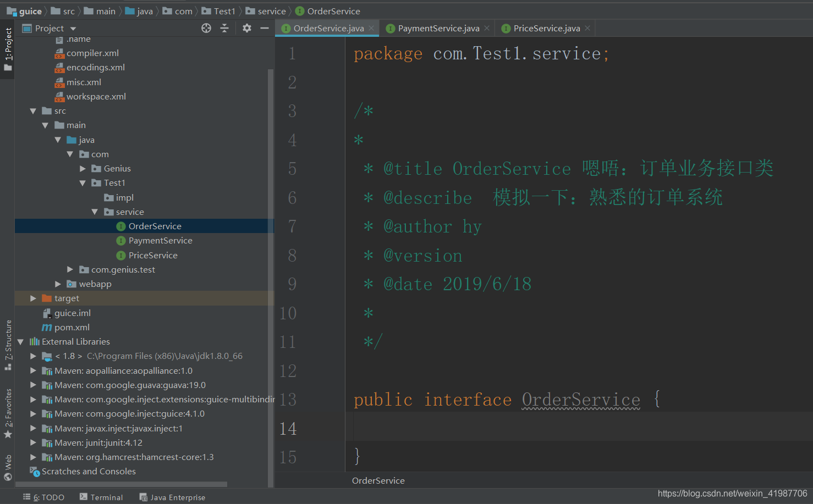Select Maven: javax.inject:javax.inject:1 library
813x504 pixels.
coord(118,428)
